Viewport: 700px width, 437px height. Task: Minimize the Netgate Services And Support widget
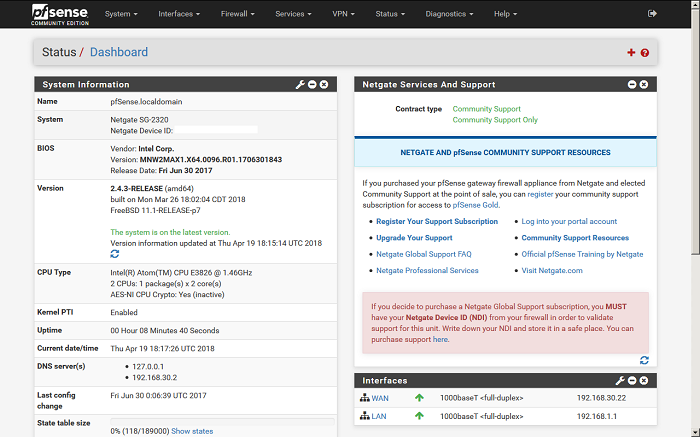pyautogui.click(x=631, y=85)
